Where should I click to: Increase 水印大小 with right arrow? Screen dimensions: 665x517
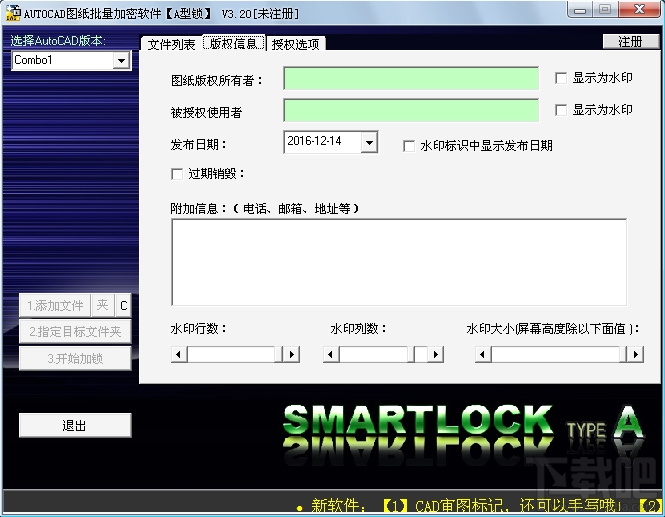point(635,354)
